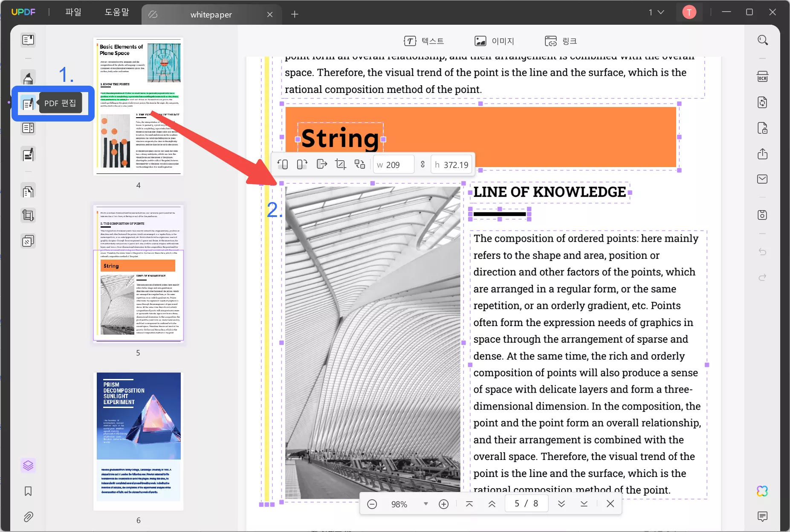Image resolution: width=790 pixels, height=532 pixels.
Task: Rotate image clockwise
Action: (x=302, y=165)
